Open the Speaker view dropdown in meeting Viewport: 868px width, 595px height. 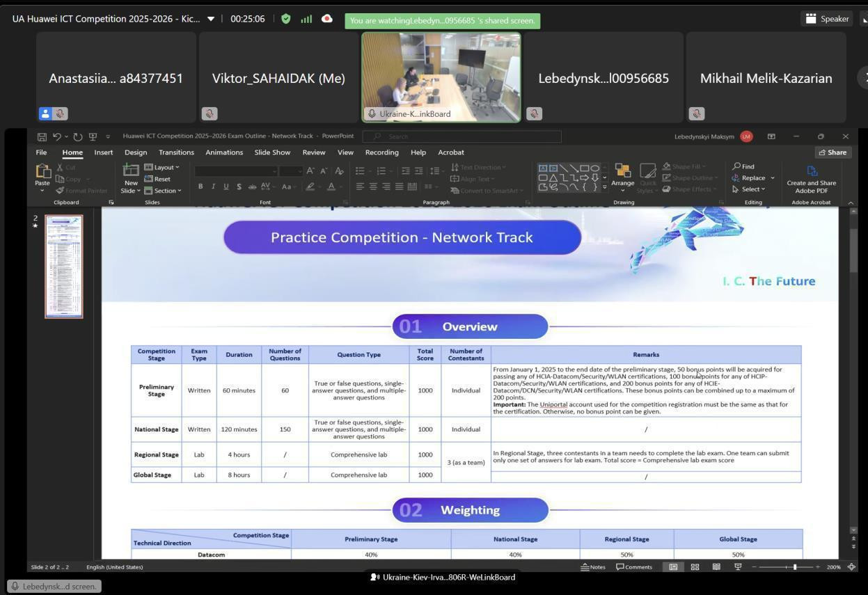coord(827,19)
